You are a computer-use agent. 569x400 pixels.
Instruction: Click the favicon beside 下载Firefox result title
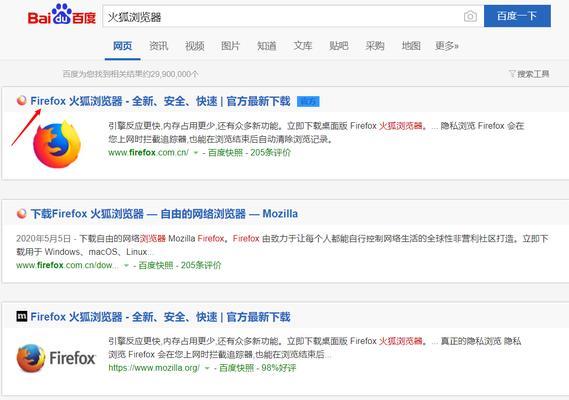pos(21,213)
